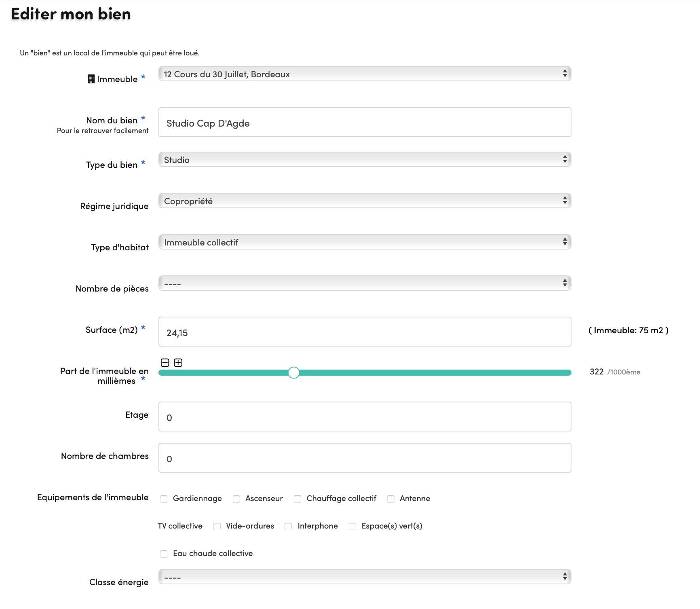Expand the Régime juridique dropdown
This screenshot has width=700, height=609.
(x=365, y=201)
